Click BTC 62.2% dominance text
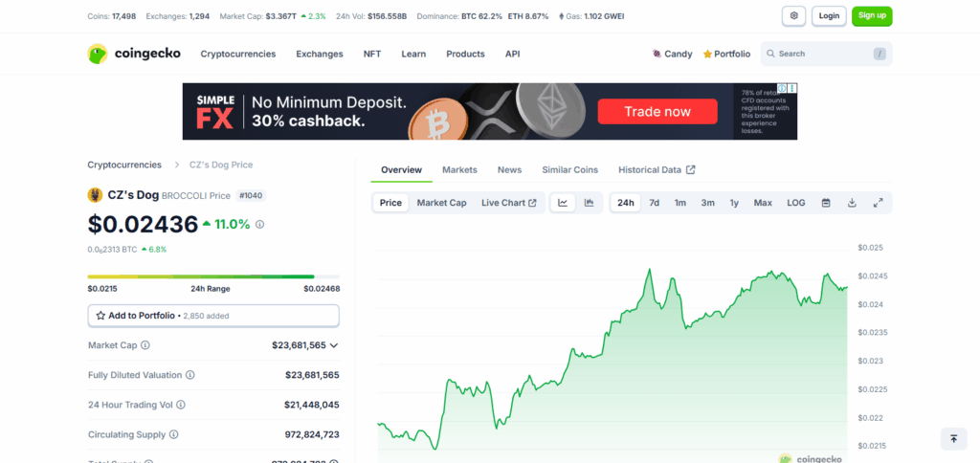 [482, 16]
